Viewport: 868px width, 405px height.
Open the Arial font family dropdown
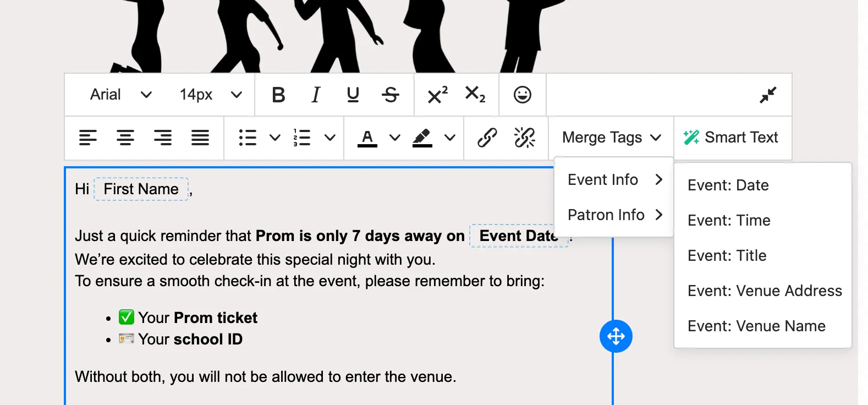121,95
